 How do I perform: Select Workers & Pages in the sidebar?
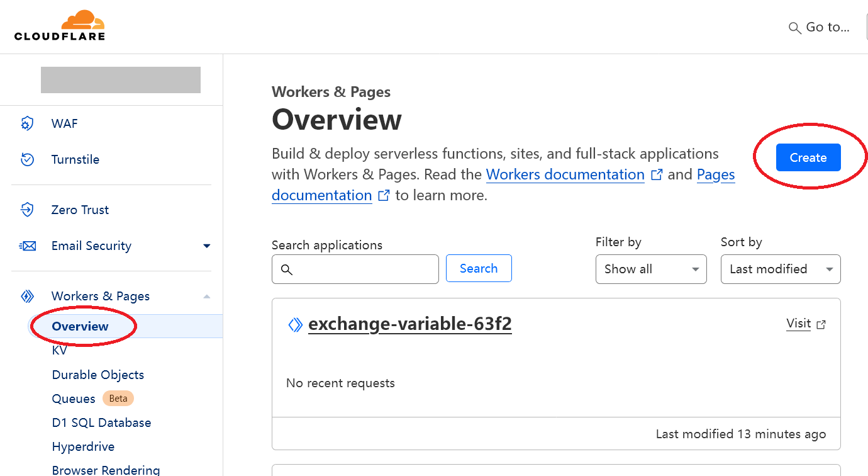[x=101, y=296]
